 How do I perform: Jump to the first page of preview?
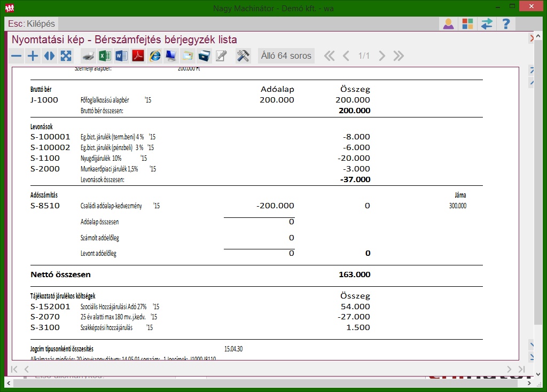329,56
